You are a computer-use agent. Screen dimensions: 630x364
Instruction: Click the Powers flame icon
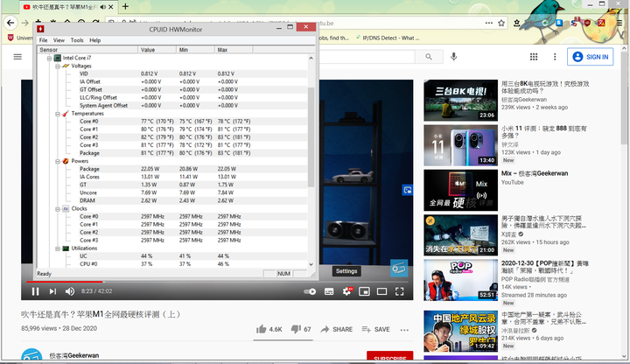coord(66,161)
